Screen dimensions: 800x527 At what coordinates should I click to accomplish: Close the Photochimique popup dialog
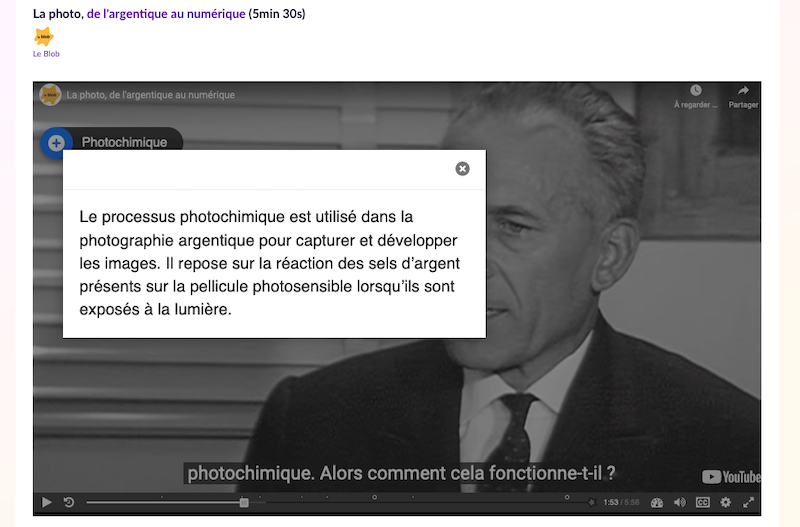tap(462, 169)
